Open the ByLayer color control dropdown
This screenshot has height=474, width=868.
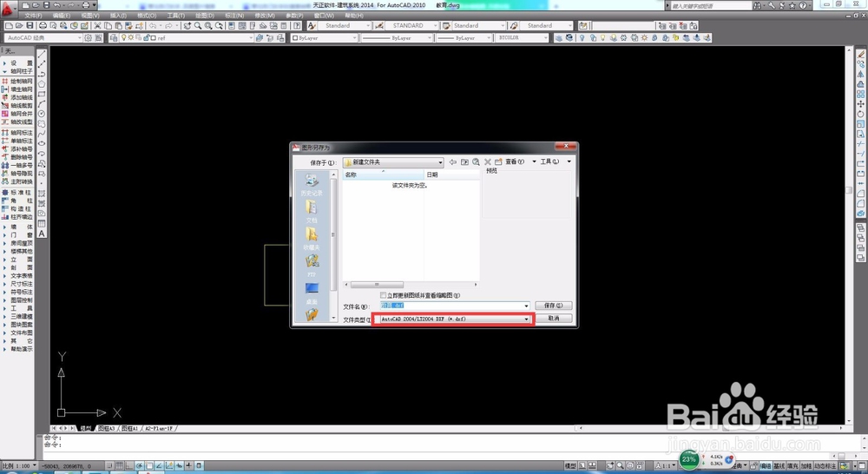pos(325,37)
